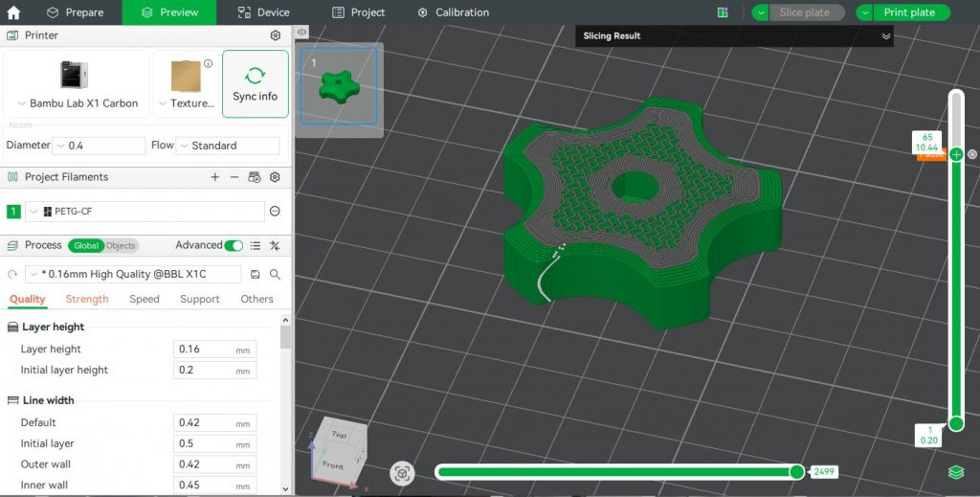Open the compare presets icon

(275, 246)
